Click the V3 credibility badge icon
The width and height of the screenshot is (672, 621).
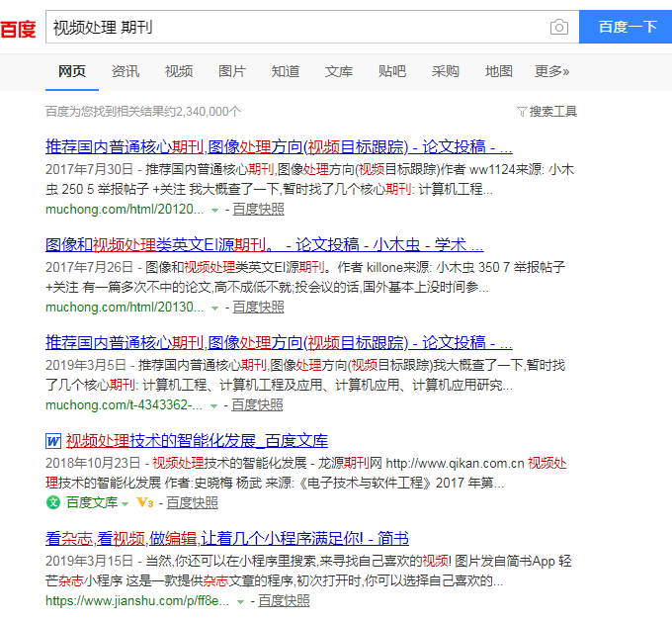tap(145, 502)
